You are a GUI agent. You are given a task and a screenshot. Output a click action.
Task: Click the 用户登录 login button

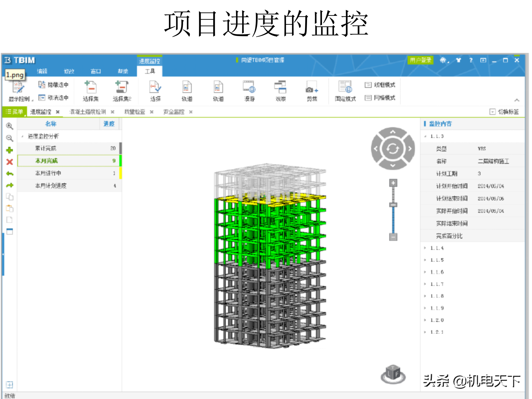coord(420,60)
